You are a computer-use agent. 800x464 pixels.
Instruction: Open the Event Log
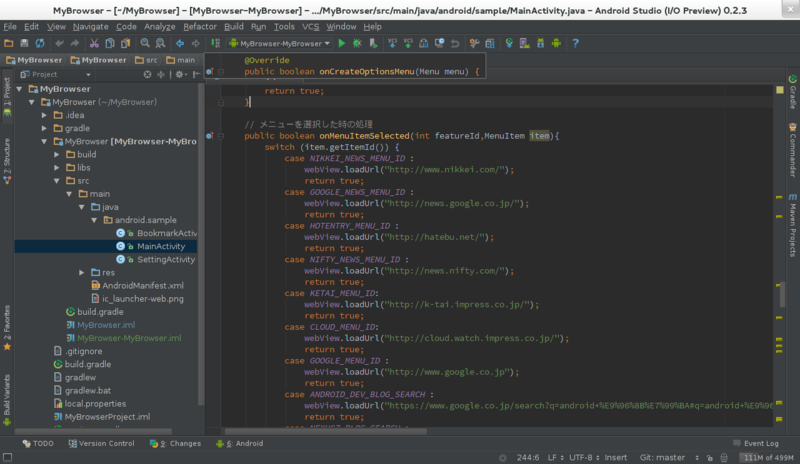[756, 444]
